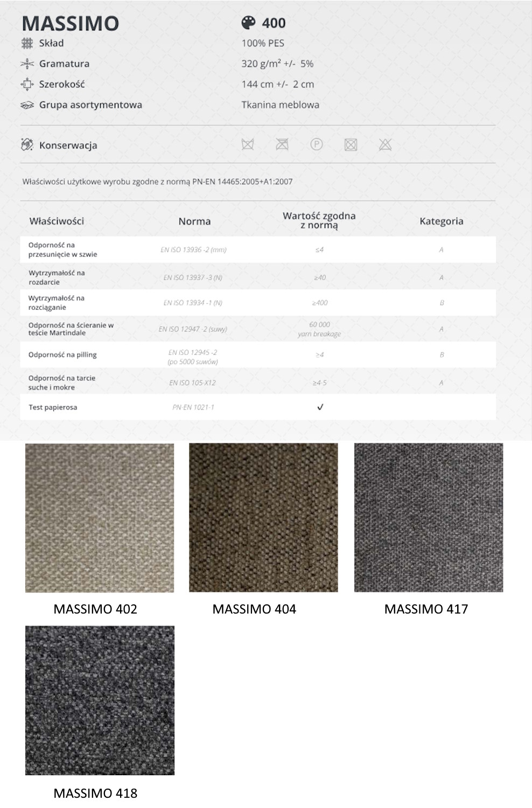Click the Konserwacja care icon

pos(27,145)
